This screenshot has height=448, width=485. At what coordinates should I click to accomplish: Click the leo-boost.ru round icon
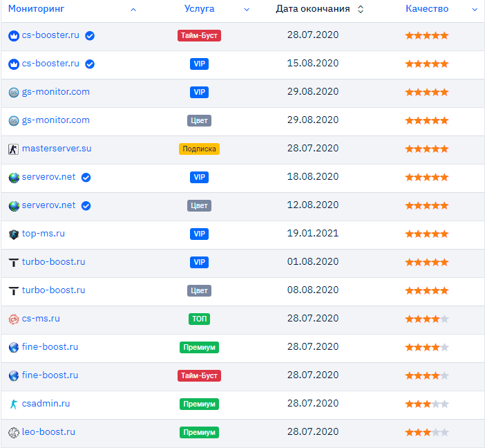pos(14,433)
